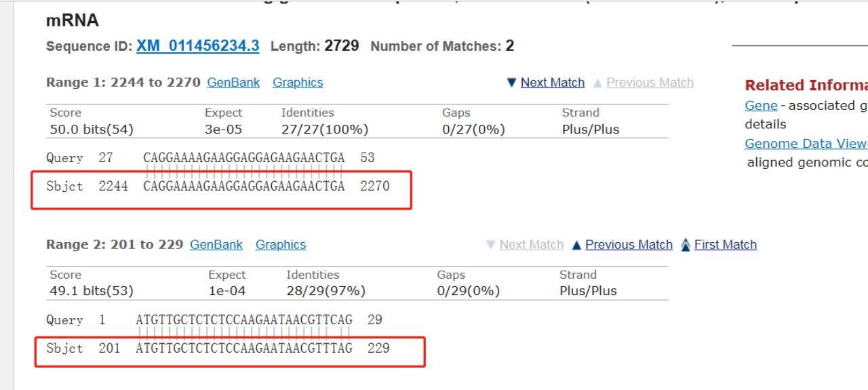Select expect value 1e-04
The height and width of the screenshot is (390, 868).
(x=227, y=291)
